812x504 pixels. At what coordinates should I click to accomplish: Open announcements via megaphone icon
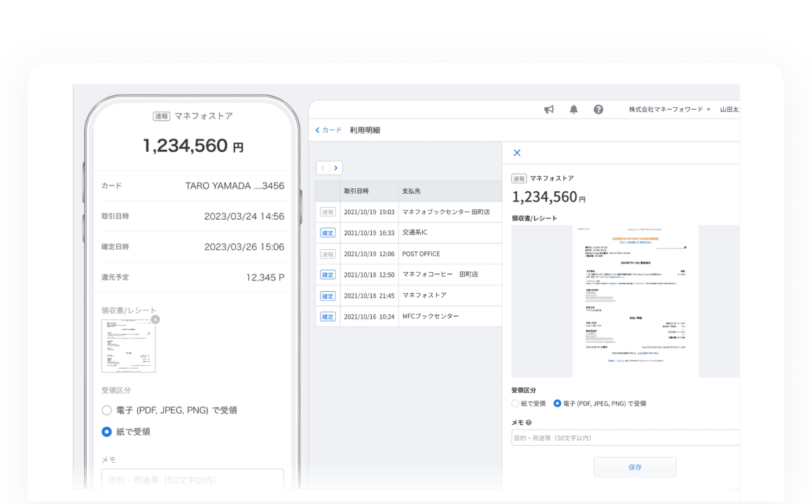(549, 109)
